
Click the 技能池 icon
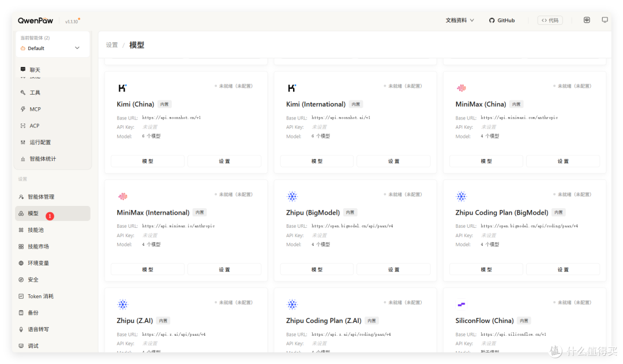pos(21,230)
